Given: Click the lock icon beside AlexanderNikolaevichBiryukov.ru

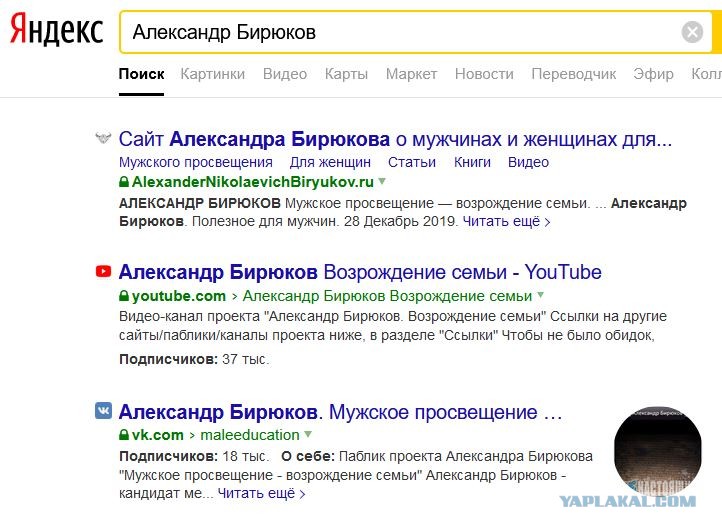Looking at the screenshot, I should (x=124, y=181).
